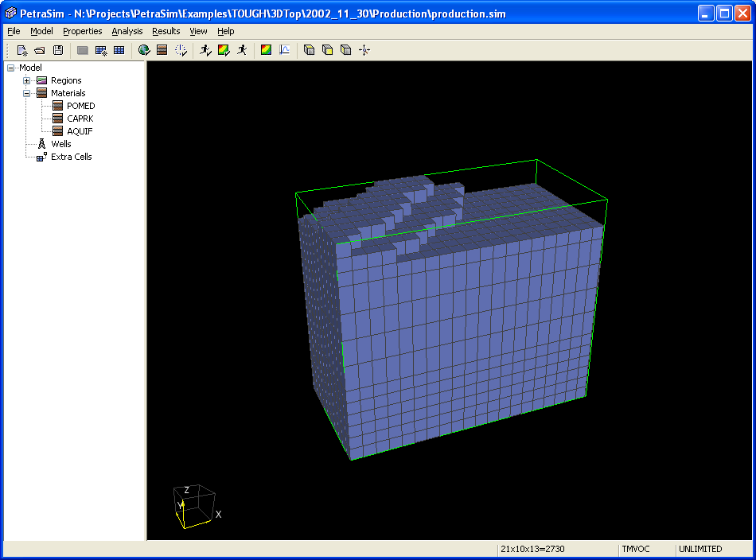
Task: Click the materials layers toolbar icon
Action: 162,50
